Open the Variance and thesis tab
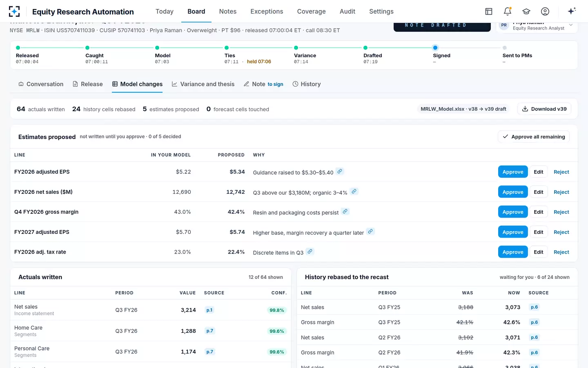 coord(203,84)
